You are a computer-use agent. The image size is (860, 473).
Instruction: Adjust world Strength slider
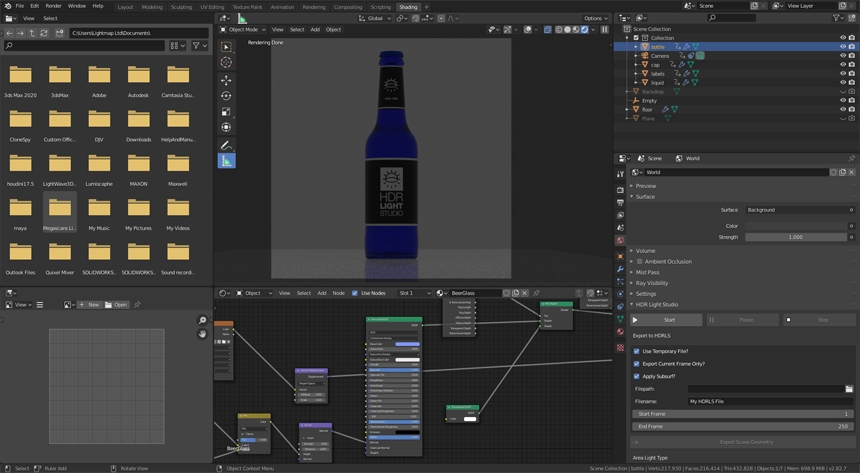(795, 237)
